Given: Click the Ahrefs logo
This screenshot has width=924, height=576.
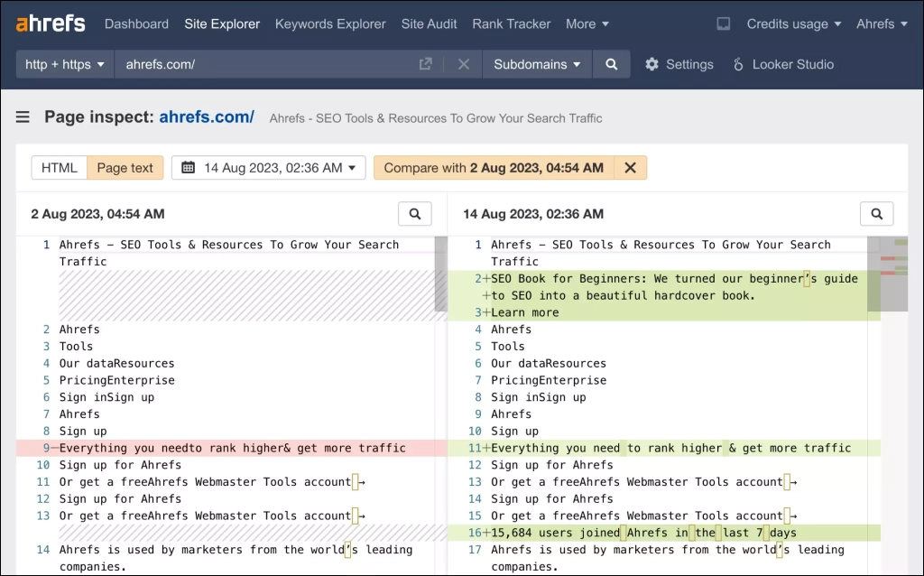Looking at the screenshot, I should click(x=51, y=23).
